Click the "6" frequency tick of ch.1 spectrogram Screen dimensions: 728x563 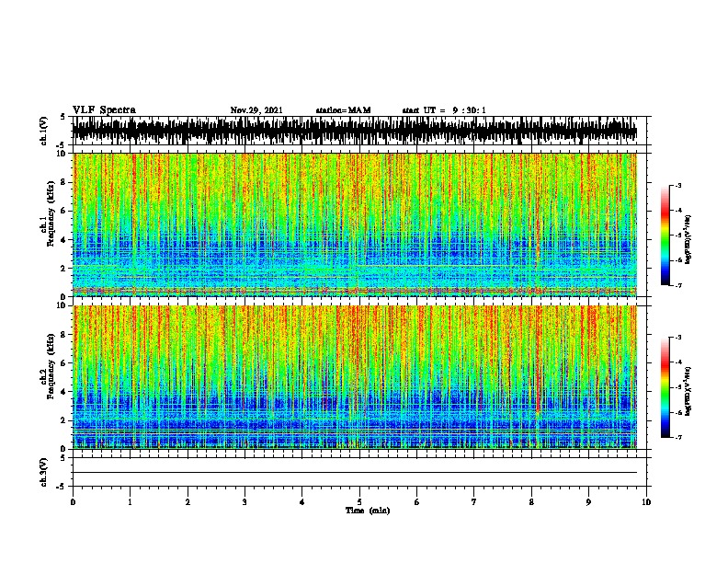tap(64, 212)
